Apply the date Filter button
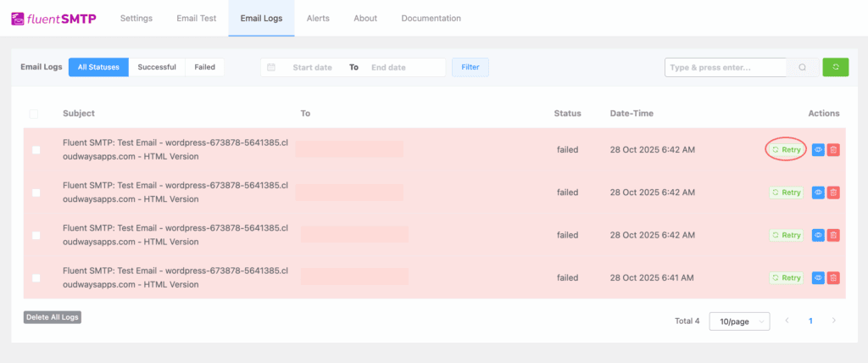Screen dimensions: 868x363 pos(470,67)
